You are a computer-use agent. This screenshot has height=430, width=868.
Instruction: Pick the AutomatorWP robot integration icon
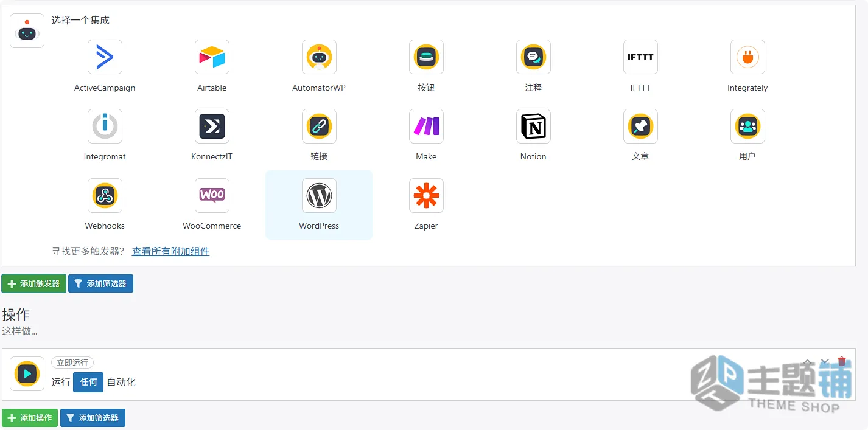coord(319,57)
